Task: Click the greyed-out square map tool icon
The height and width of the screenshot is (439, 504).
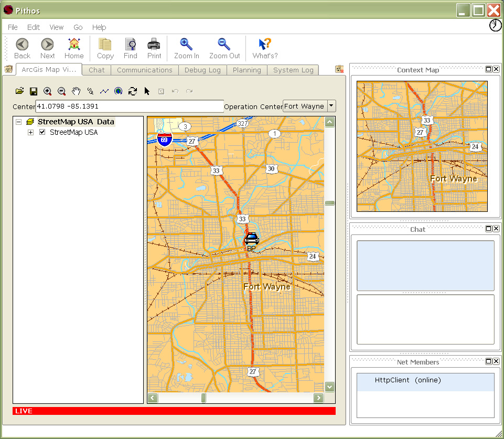Action: (x=161, y=91)
